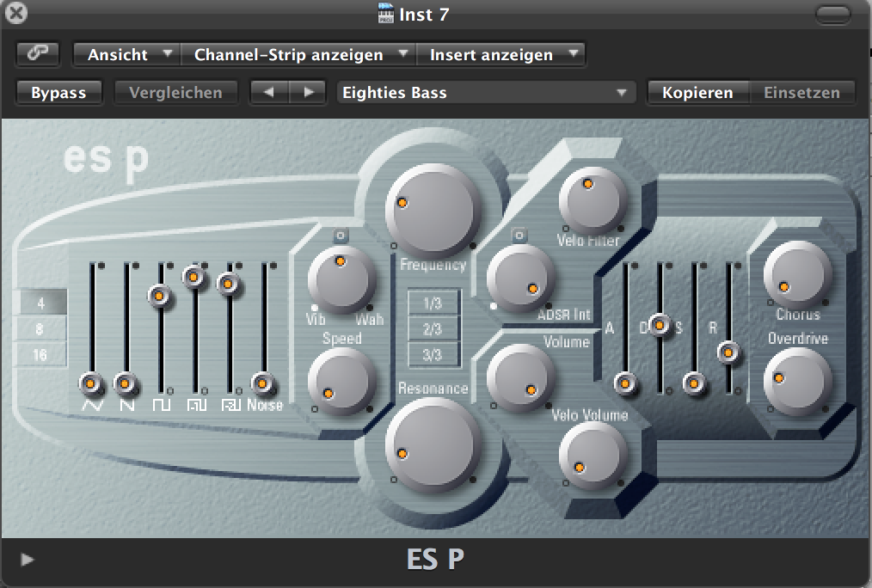
Task: Open Channel-Strip anzeigen dropdown
Action: point(298,54)
